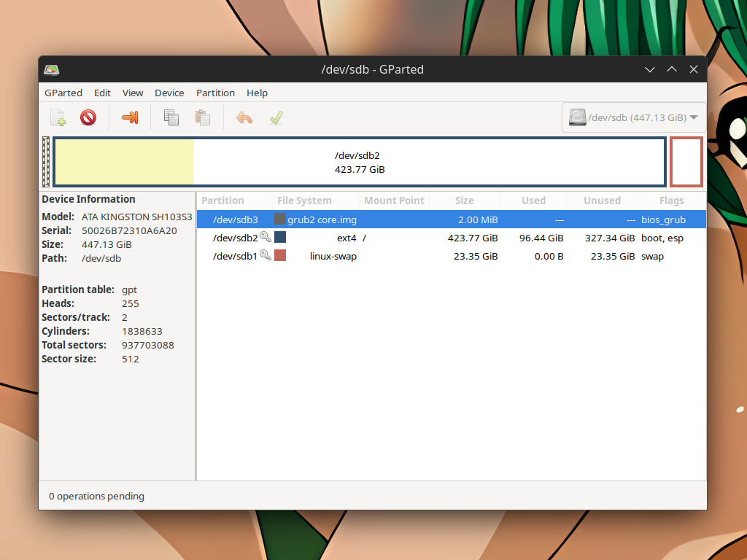Open the View menu
747x560 pixels.
tap(132, 93)
